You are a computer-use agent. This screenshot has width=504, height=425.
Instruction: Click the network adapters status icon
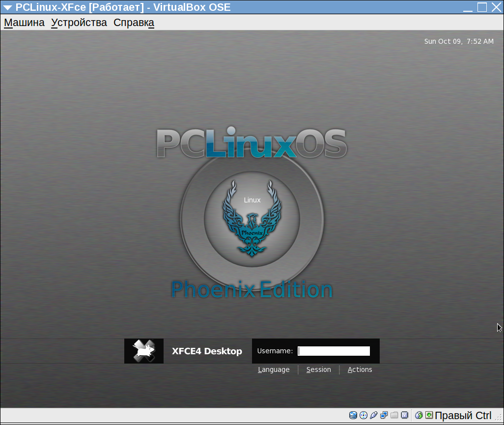pyautogui.click(x=384, y=415)
